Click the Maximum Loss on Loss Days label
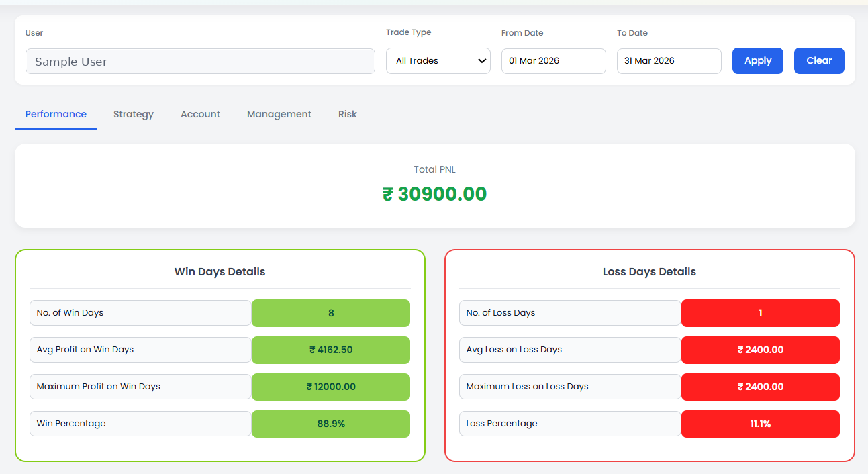The image size is (868, 474). click(x=570, y=387)
